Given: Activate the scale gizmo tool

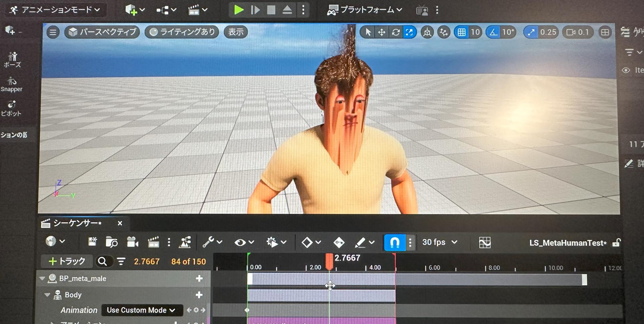Looking at the screenshot, I should coord(409,32).
